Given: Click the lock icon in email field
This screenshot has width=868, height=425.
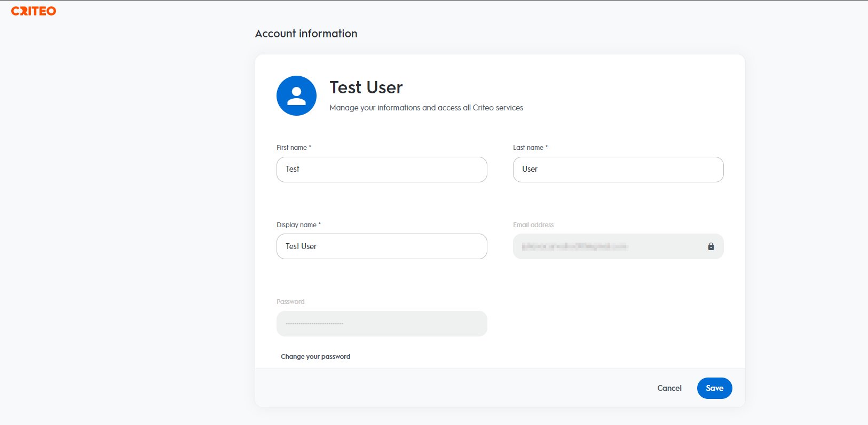Looking at the screenshot, I should coord(711,246).
